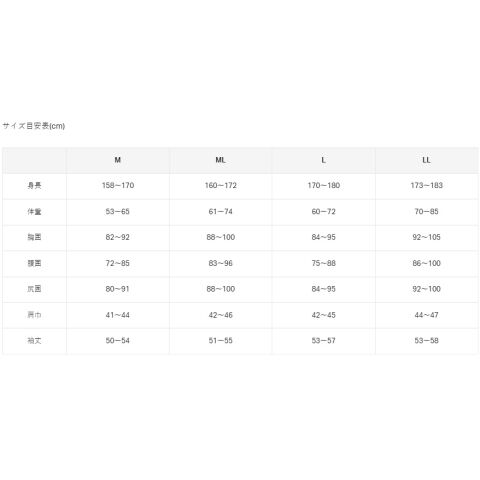Screen dimensions: 480x480
Task: Select the 61~74 weight cell
Action: [x=221, y=211]
